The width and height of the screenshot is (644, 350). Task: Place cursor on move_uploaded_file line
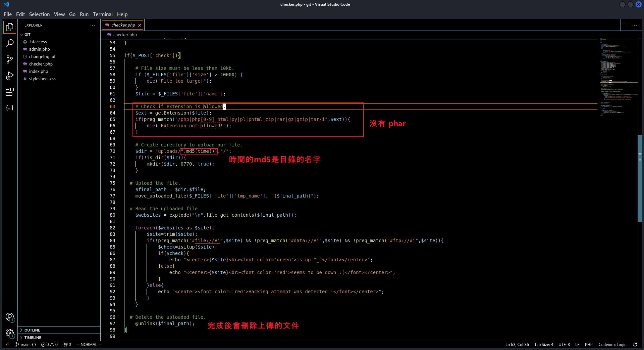tap(227, 196)
